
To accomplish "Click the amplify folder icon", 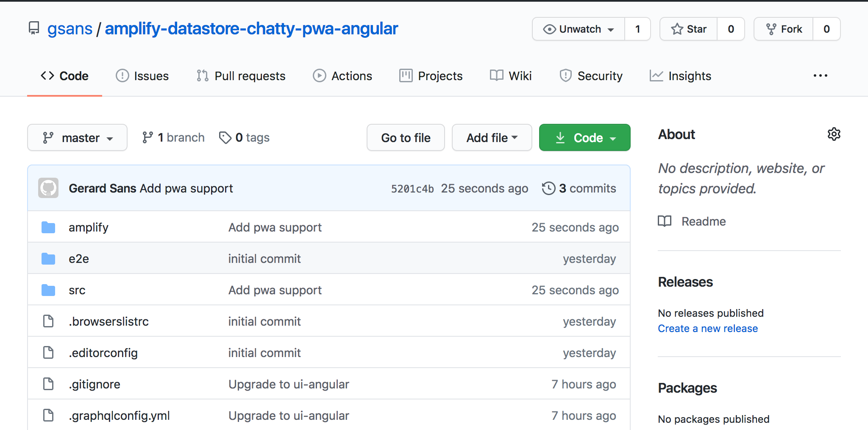I will (x=48, y=227).
